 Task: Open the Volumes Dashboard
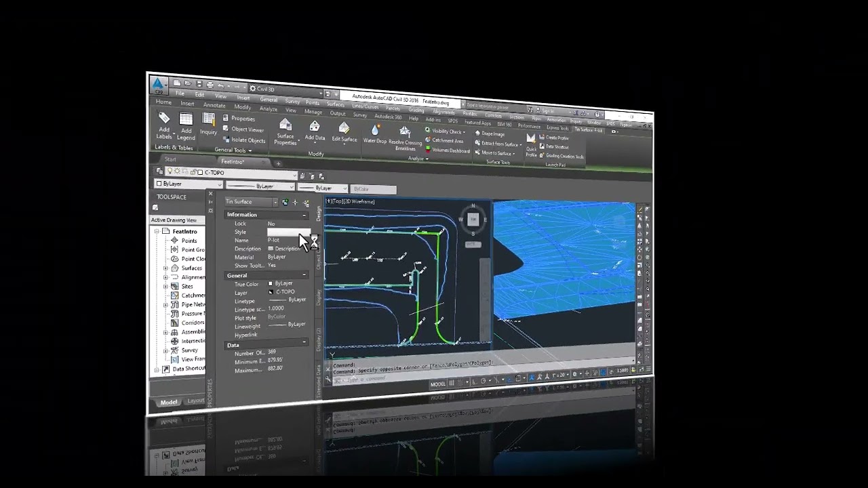tap(447, 150)
